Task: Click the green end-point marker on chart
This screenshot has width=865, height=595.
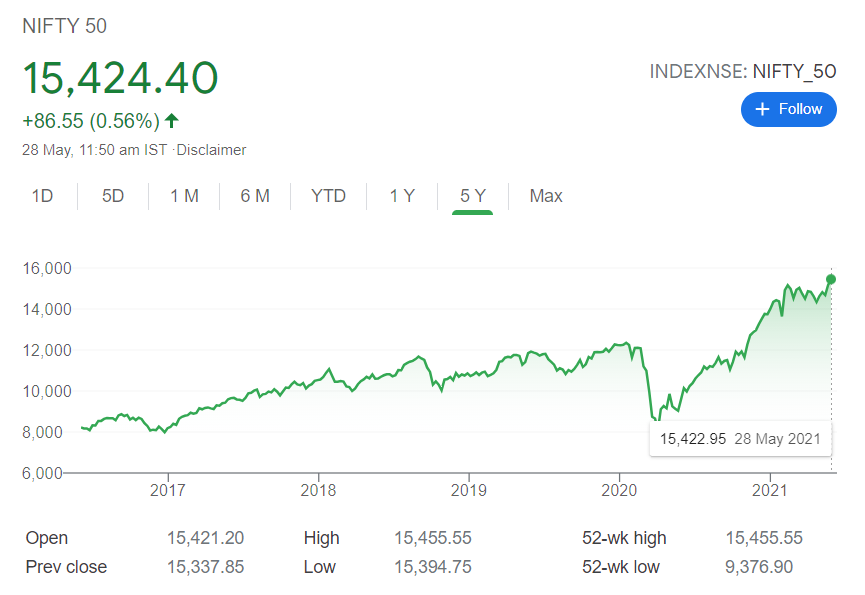Action: coord(831,280)
